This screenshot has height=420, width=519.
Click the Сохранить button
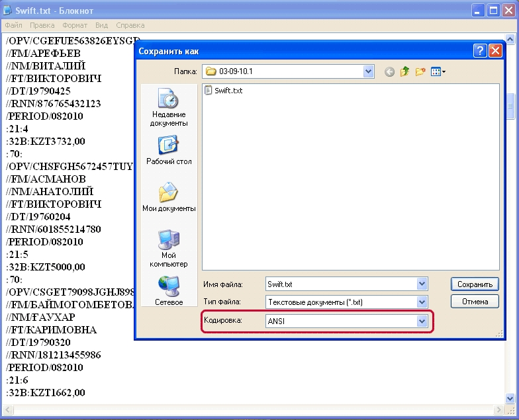click(474, 284)
